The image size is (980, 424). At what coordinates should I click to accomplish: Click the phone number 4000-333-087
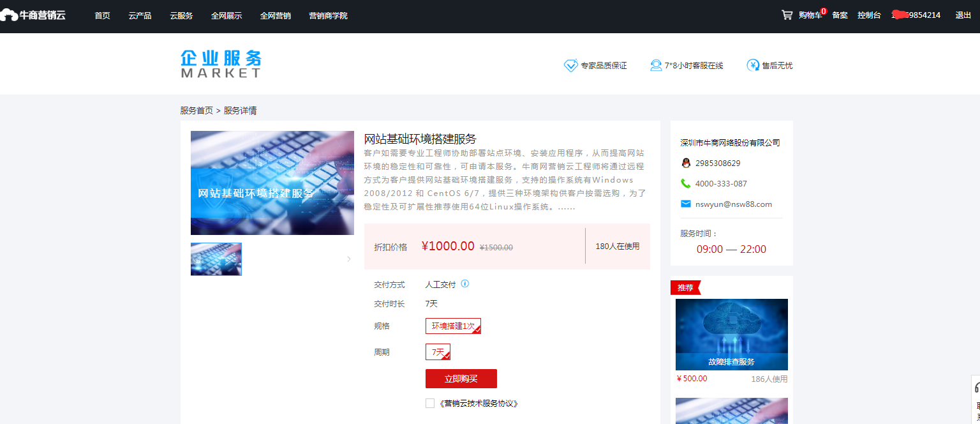coord(721,184)
